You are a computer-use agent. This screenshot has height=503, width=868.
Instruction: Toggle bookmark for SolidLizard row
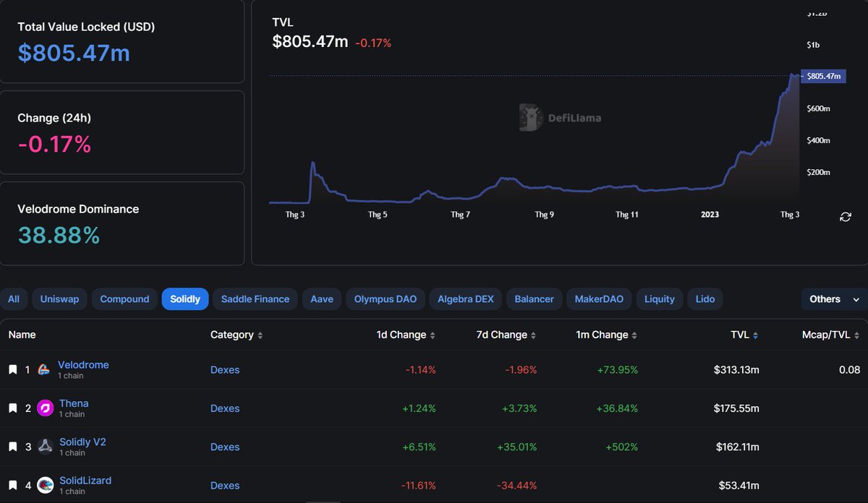tap(12, 485)
